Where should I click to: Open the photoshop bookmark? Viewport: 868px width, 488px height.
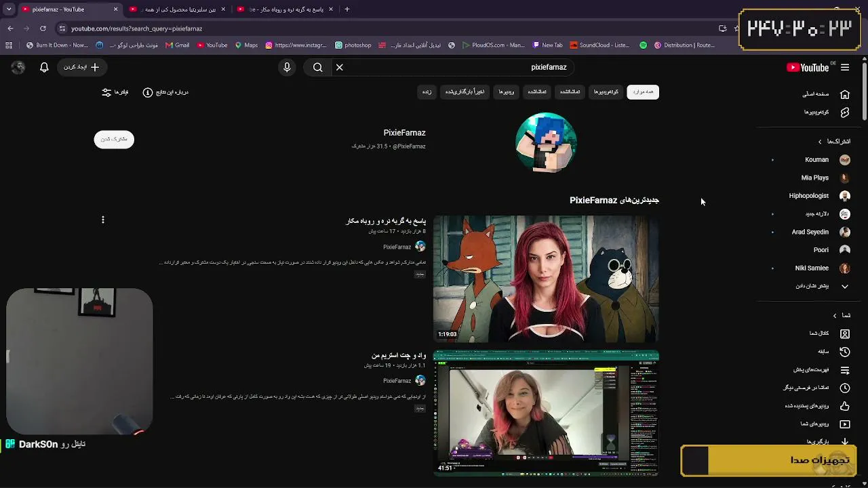point(353,45)
